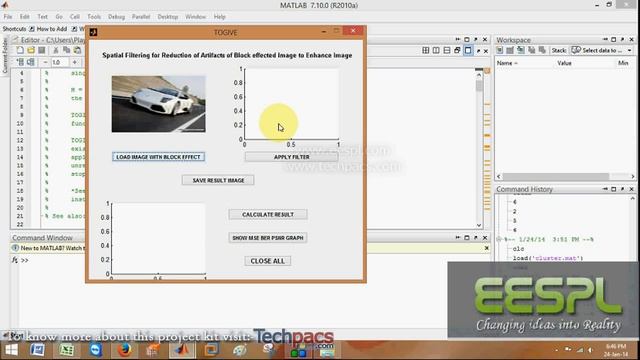Click the plus increment button in cell toolbar
Viewport: 640px width, 360px height.
tap(75, 62)
